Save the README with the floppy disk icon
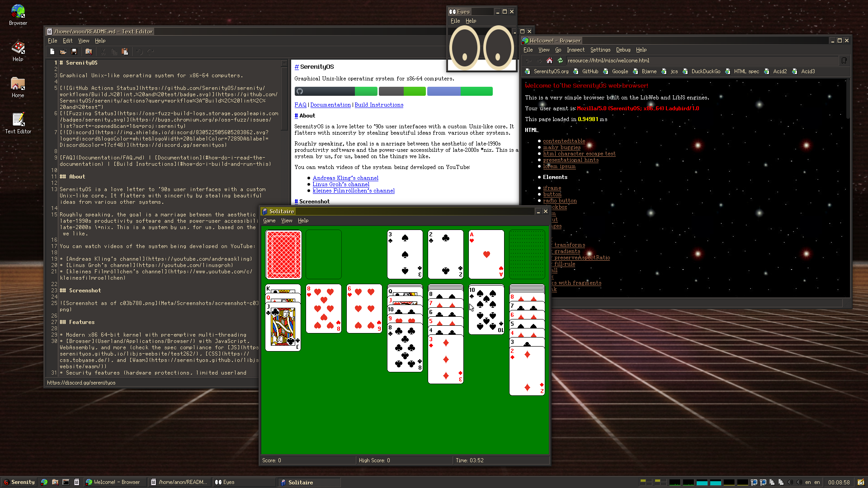868x488 pixels. [74, 52]
